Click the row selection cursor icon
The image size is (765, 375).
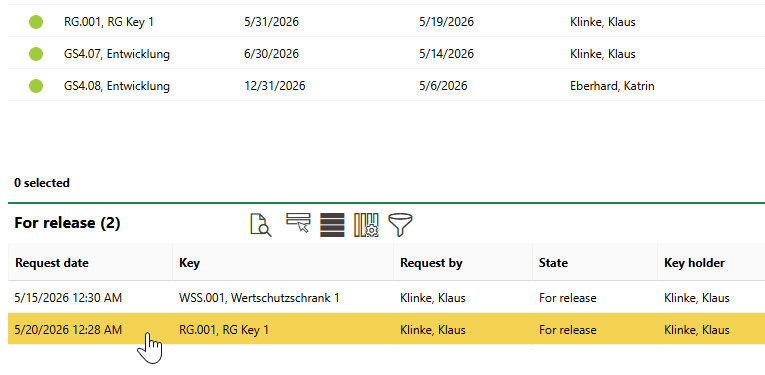coord(298,223)
